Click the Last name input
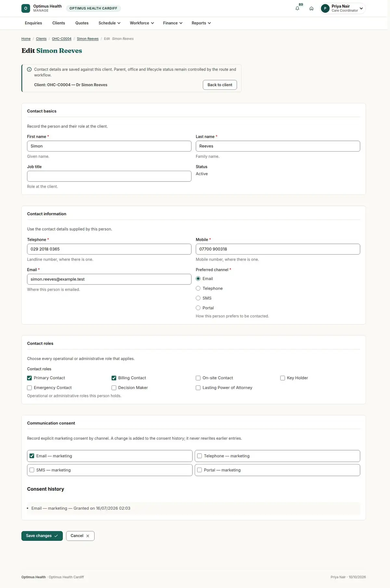 [278, 146]
